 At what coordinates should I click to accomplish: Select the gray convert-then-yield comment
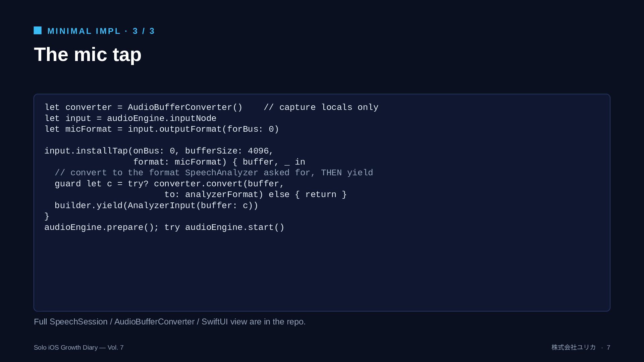point(214,173)
